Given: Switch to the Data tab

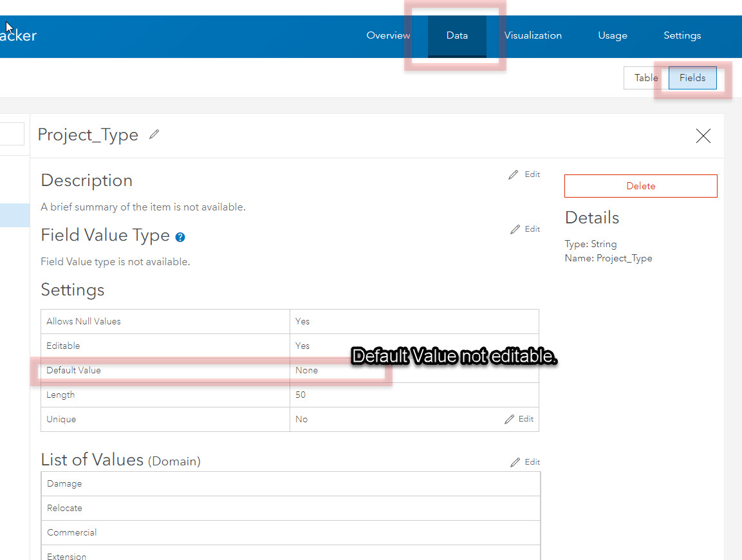Looking at the screenshot, I should pyautogui.click(x=457, y=36).
